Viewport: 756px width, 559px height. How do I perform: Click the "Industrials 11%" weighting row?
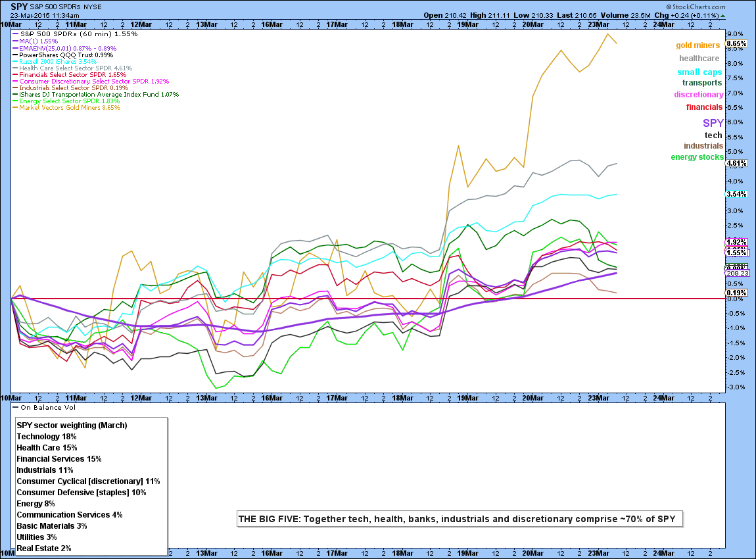(x=45, y=470)
